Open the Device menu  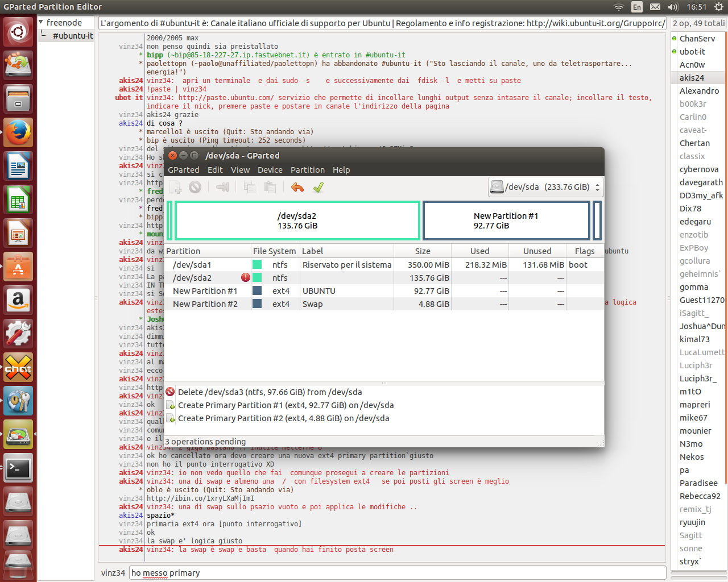pyautogui.click(x=270, y=170)
